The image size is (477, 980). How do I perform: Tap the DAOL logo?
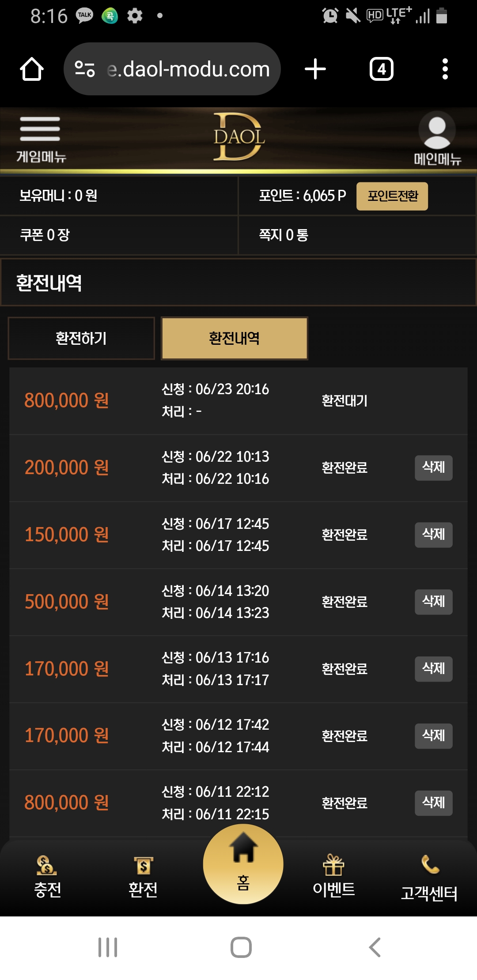click(x=239, y=137)
